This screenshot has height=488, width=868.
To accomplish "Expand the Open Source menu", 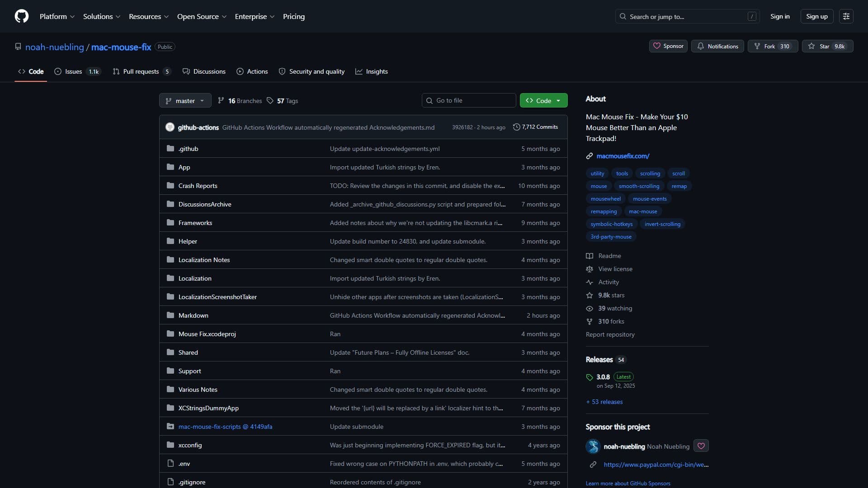I will click(202, 16).
